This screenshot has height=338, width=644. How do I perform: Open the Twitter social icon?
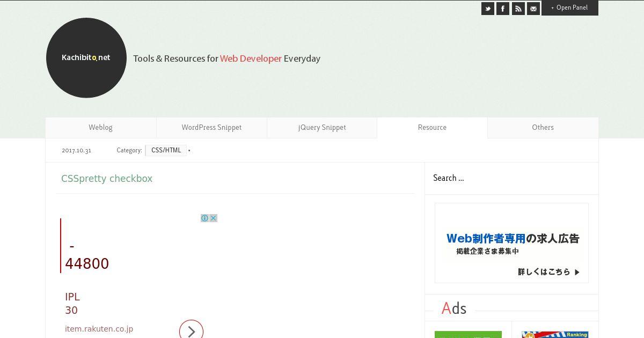488,9
